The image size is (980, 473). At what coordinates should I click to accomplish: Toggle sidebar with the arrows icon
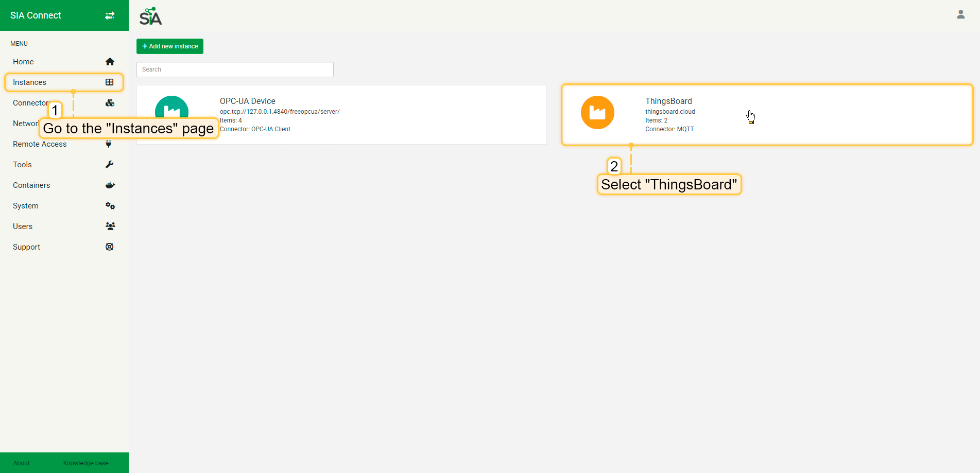110,15
